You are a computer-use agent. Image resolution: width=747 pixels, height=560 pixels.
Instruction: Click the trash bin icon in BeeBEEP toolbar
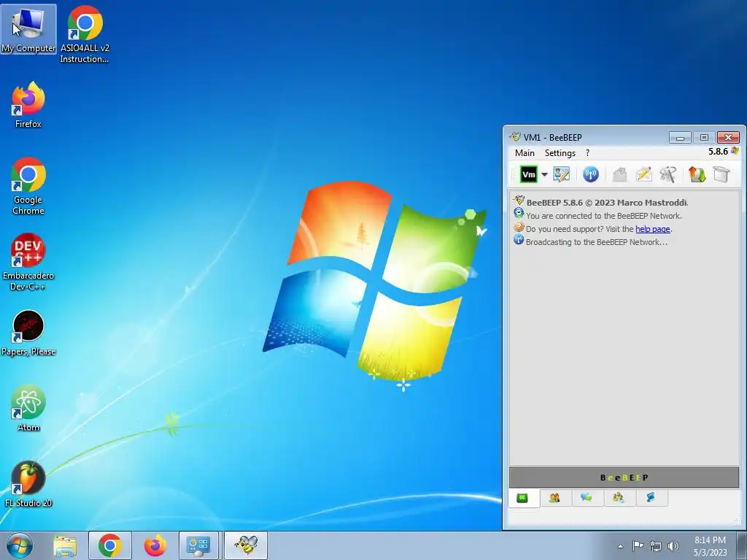point(721,174)
